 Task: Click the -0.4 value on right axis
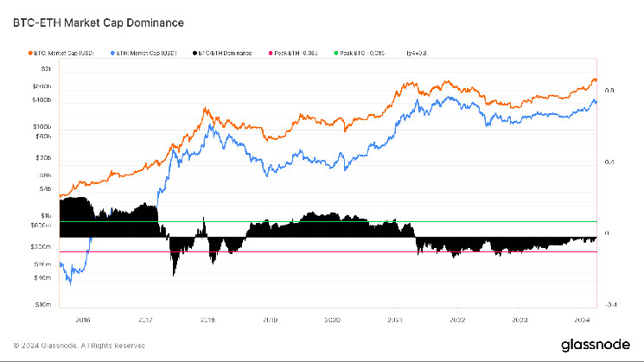pyautogui.click(x=609, y=304)
